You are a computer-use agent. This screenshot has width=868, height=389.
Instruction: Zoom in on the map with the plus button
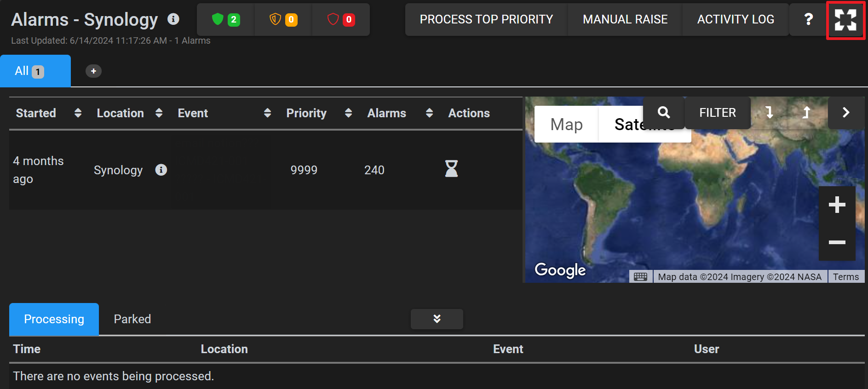(837, 205)
